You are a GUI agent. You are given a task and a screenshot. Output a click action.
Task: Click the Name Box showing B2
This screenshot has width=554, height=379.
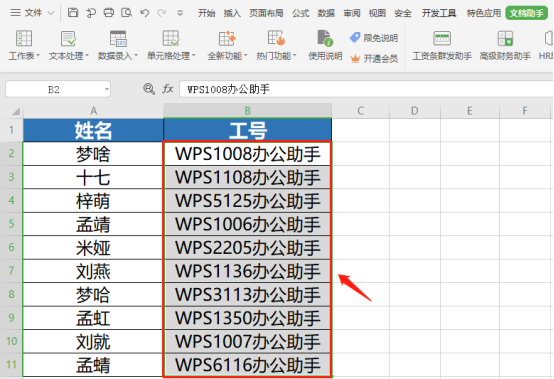tap(54, 89)
